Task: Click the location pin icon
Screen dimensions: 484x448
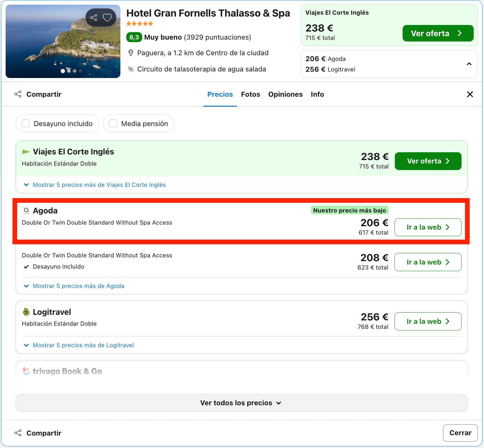Action: click(131, 53)
